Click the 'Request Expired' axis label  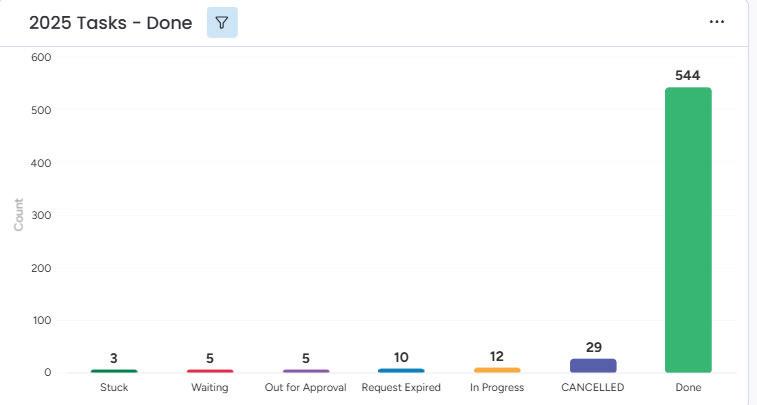401,388
